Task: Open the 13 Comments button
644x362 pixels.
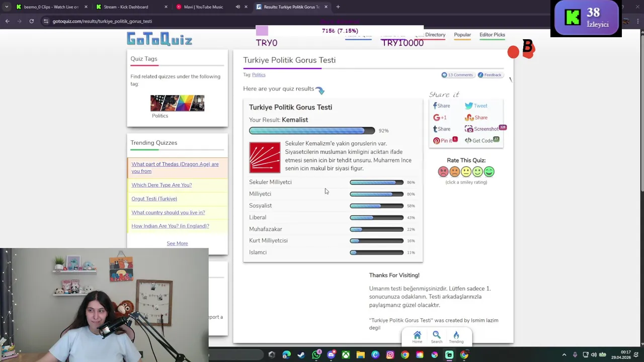Action: tap(457, 75)
